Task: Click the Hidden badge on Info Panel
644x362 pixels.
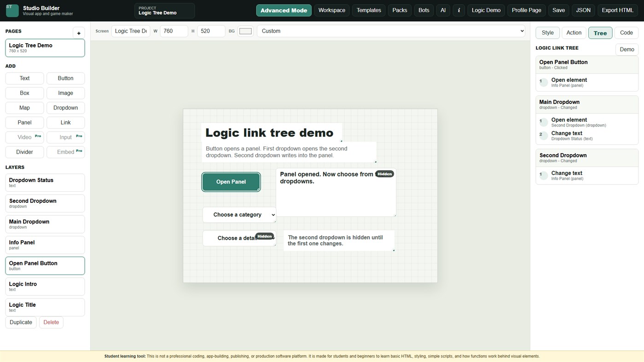Action: 384,174
